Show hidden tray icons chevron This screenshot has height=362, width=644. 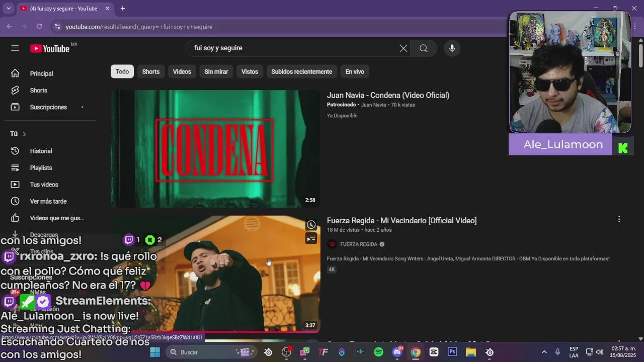[544, 352]
